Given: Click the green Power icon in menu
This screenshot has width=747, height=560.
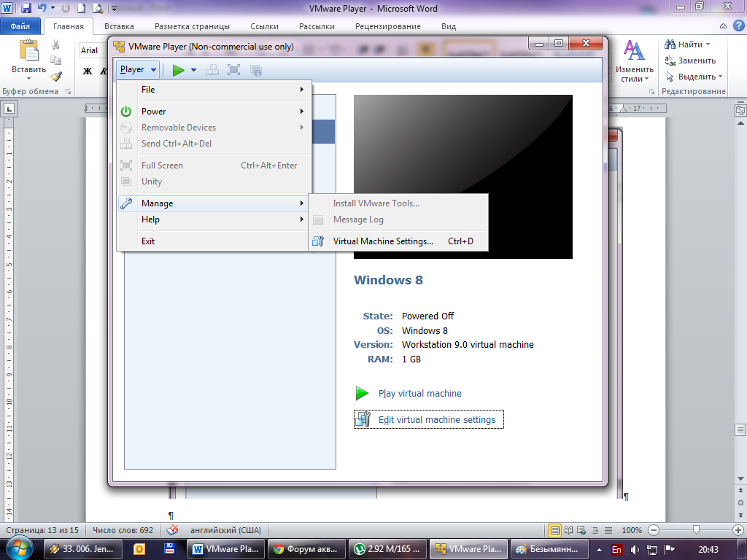Looking at the screenshot, I should coord(126,112).
